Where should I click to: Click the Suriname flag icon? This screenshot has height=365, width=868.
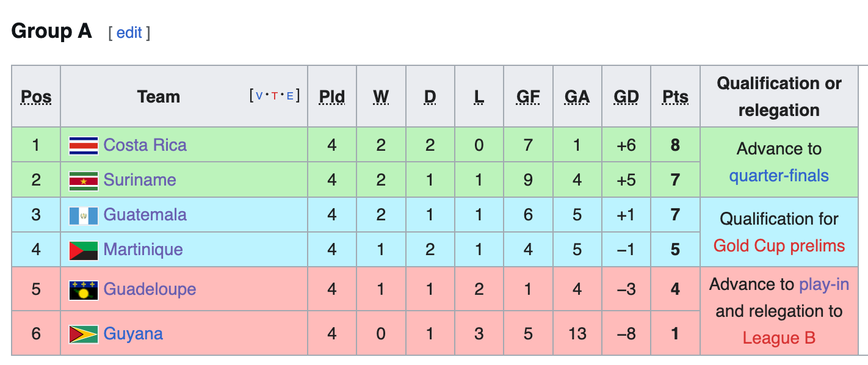[84, 180]
